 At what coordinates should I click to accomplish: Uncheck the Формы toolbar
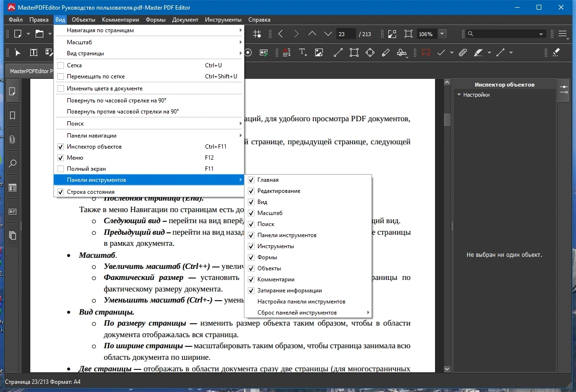251,257
